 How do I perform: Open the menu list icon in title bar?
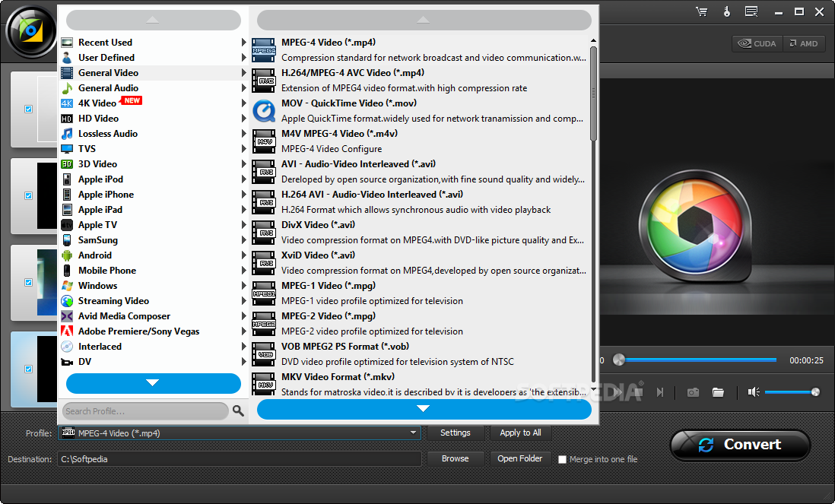(751, 11)
